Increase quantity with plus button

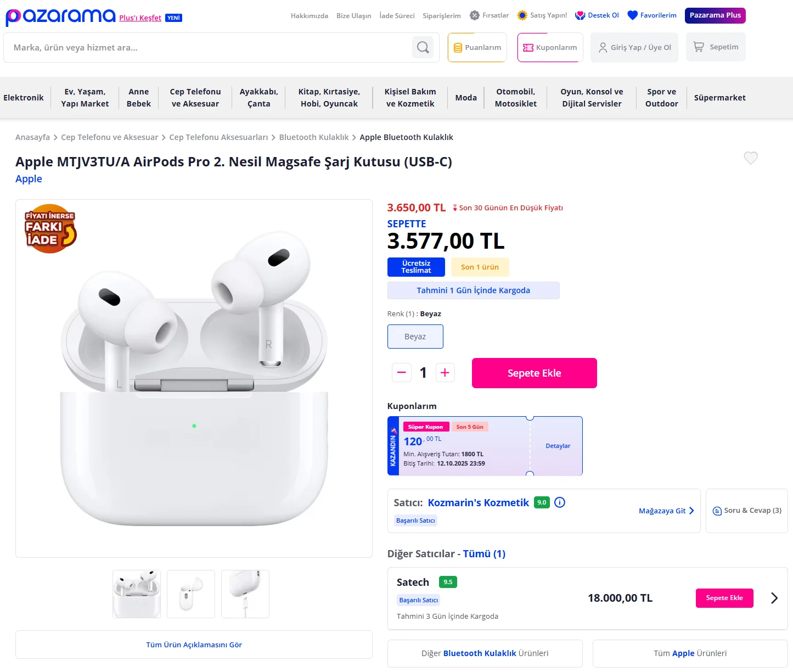click(x=445, y=373)
